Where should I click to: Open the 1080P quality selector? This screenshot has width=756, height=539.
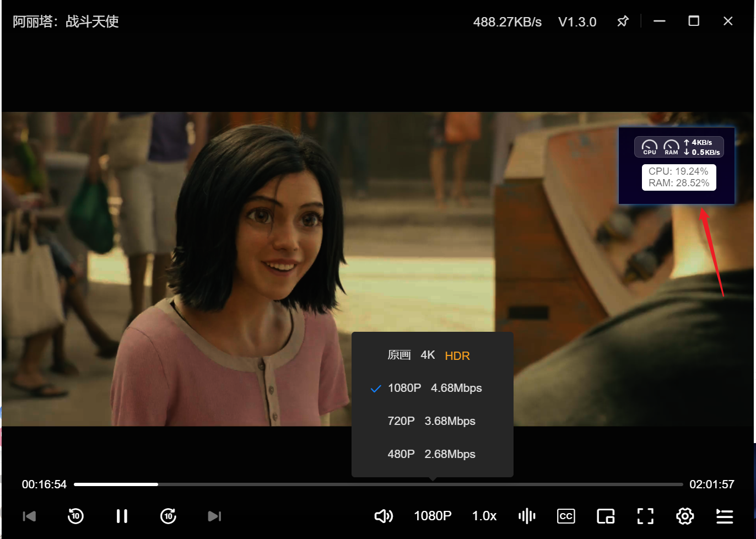[x=433, y=516]
